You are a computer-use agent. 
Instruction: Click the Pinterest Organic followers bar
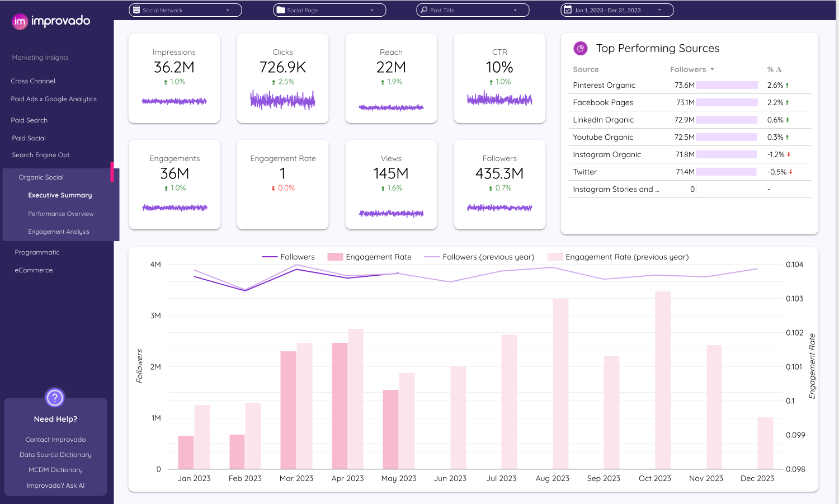727,86
